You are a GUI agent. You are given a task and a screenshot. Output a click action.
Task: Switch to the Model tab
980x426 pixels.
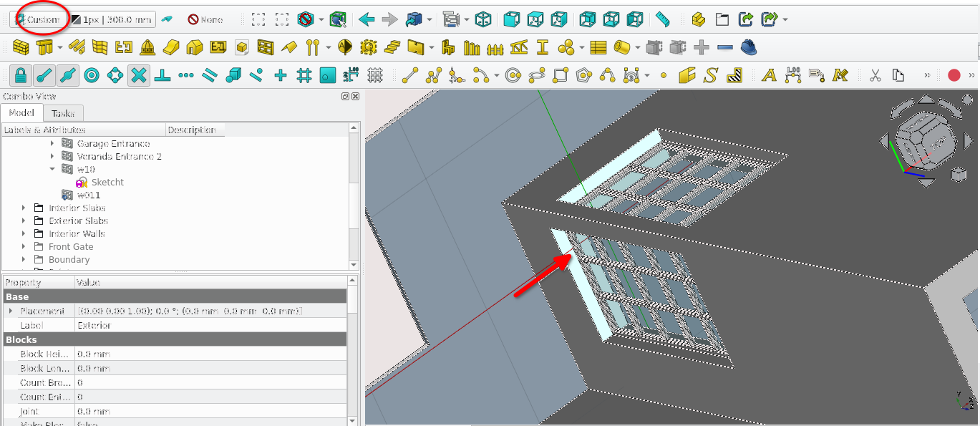(x=21, y=113)
